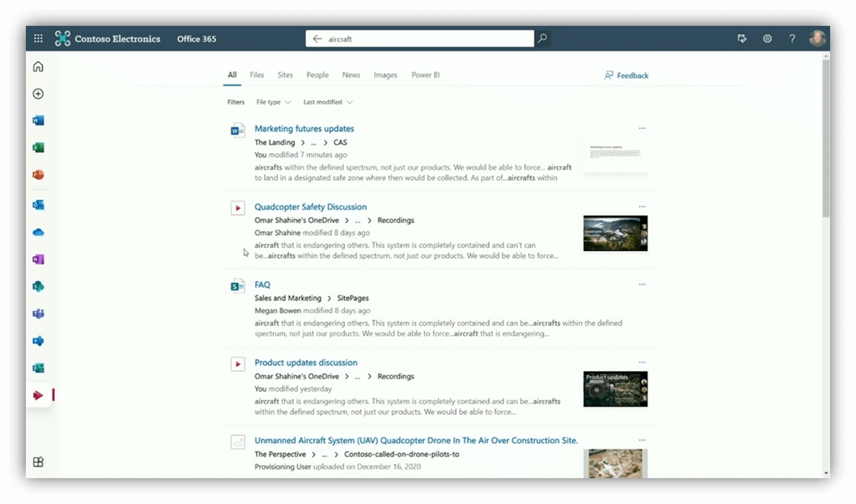The image size is (856, 504).
Task: Launch Excel from the sidebar
Action: (x=38, y=148)
